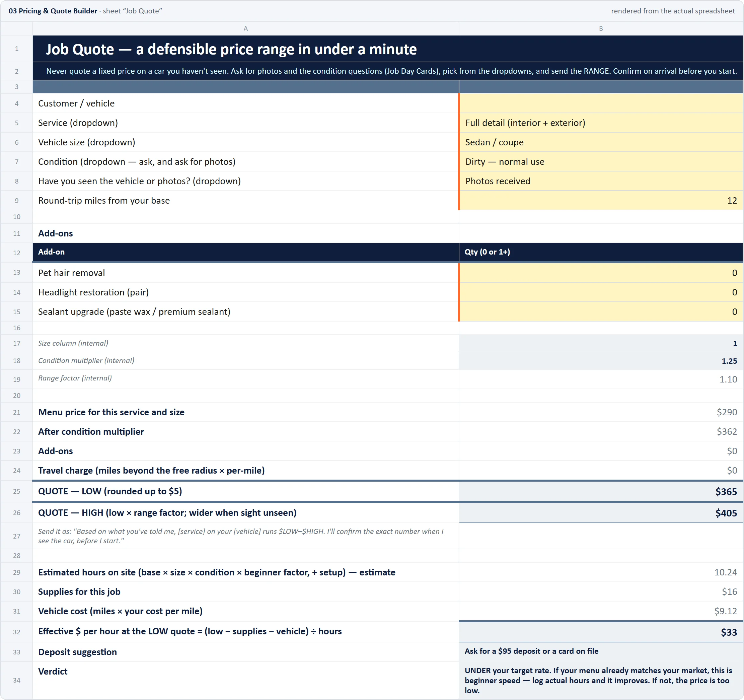Image resolution: width=744 pixels, height=700 pixels.
Task: Click the 'Headlight restoration (pair)' label
Action: pos(93,292)
